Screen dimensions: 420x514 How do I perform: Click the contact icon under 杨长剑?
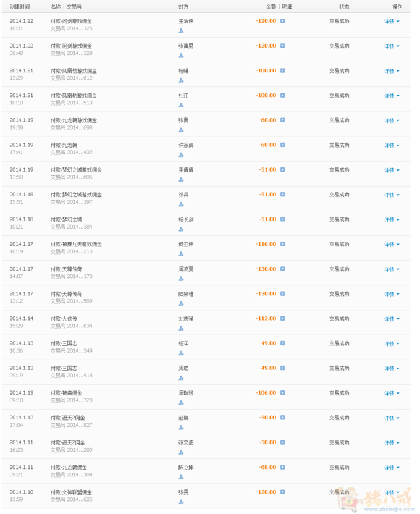181,229
